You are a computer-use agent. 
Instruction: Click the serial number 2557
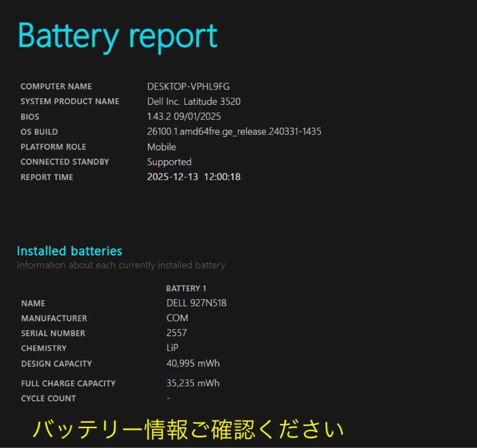click(177, 333)
